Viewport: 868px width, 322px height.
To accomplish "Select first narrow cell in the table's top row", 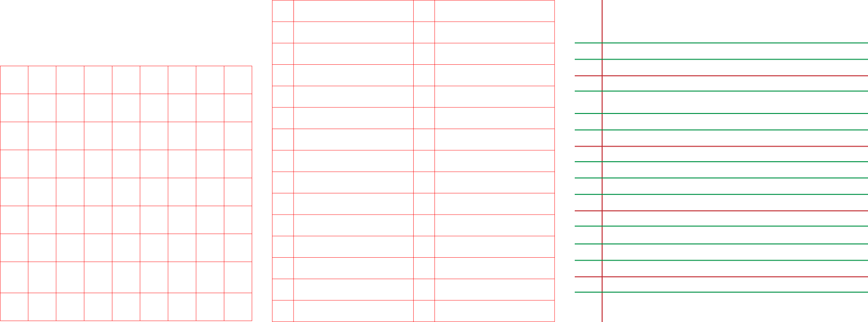I will pos(283,11).
